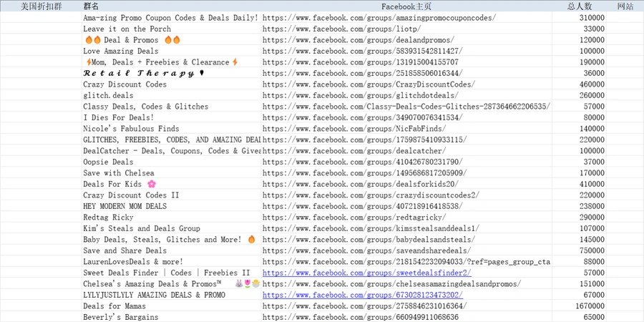The height and width of the screenshot is (322, 644).
Task: Click LYLYJUSTLYLY AMAZING DEALS & PROMO cell
Action: click(x=172, y=295)
